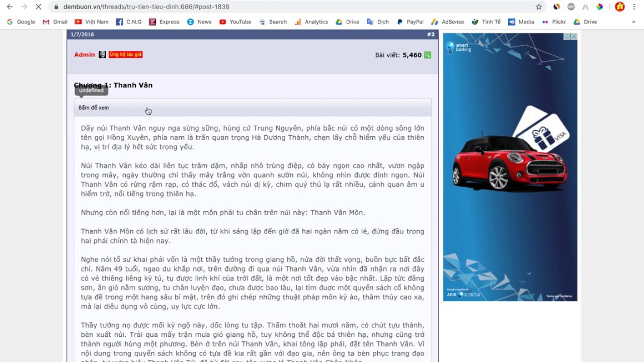
Task: Open the Tinh Tế bookmark
Action: click(486, 22)
